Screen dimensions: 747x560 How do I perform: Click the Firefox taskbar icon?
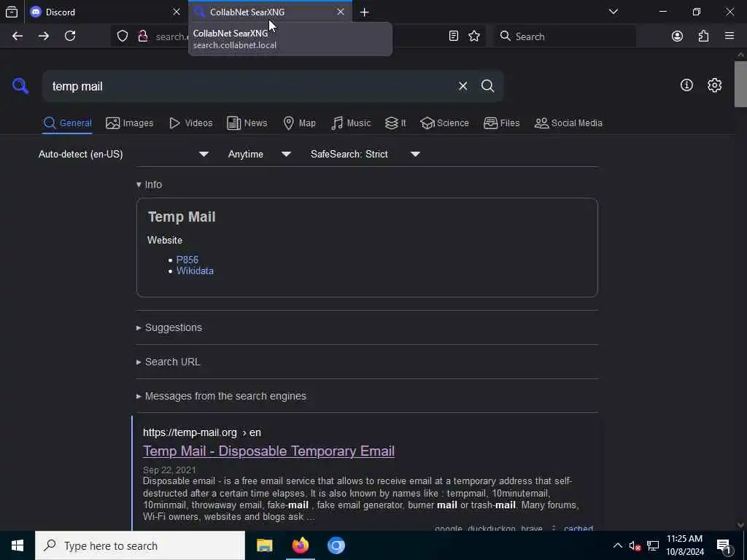(300, 545)
